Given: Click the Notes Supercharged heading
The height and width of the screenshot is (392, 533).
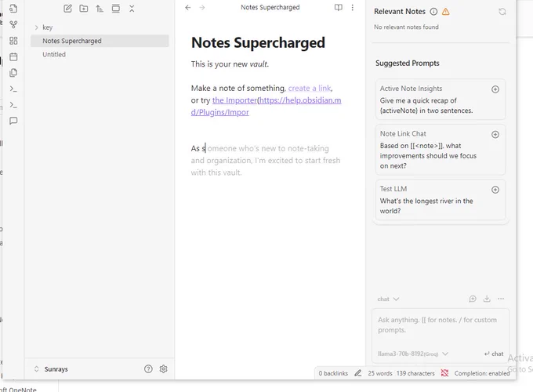Looking at the screenshot, I should click(258, 43).
